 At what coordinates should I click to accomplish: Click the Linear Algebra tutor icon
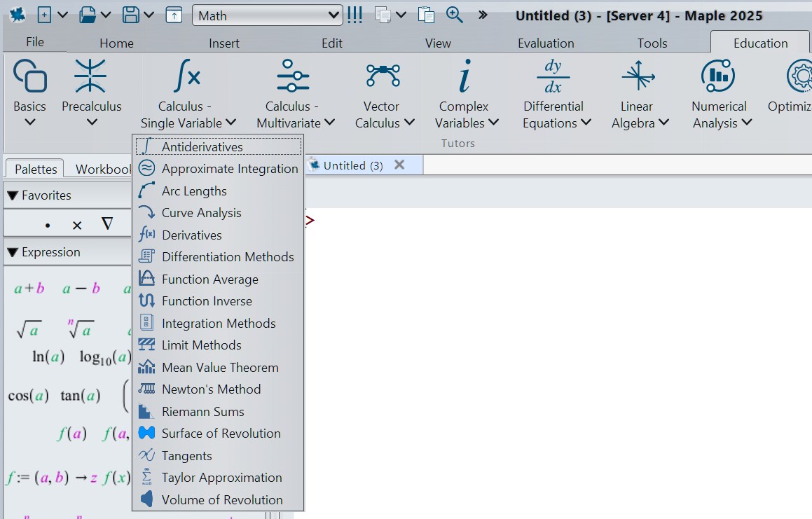pos(637,76)
